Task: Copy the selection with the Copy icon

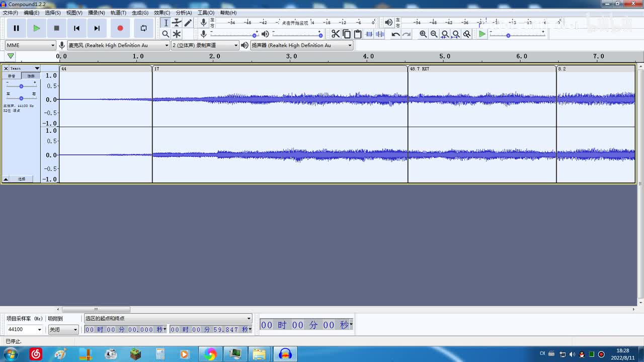Action: click(347, 34)
